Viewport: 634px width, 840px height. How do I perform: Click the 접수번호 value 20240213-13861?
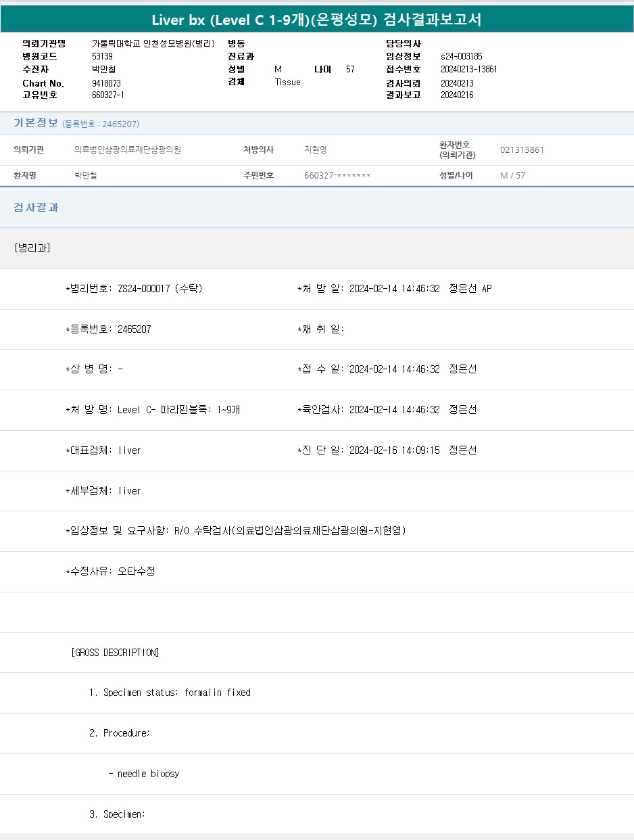pyautogui.click(x=468, y=69)
